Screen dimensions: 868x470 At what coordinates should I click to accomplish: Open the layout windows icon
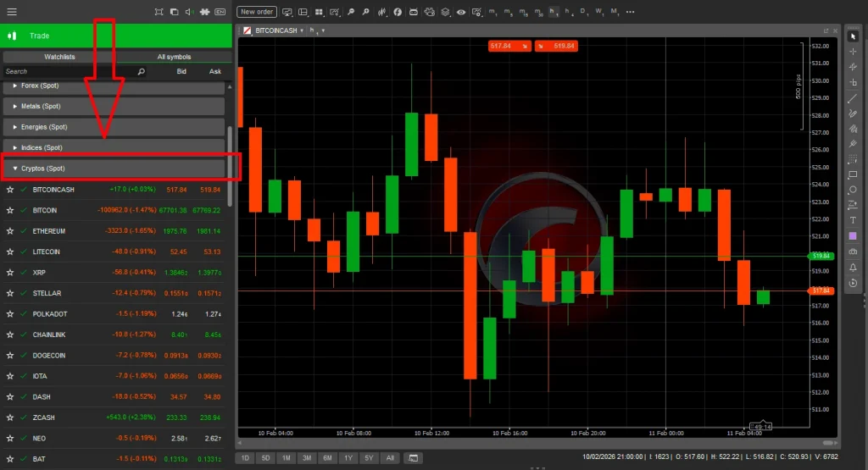tap(174, 12)
